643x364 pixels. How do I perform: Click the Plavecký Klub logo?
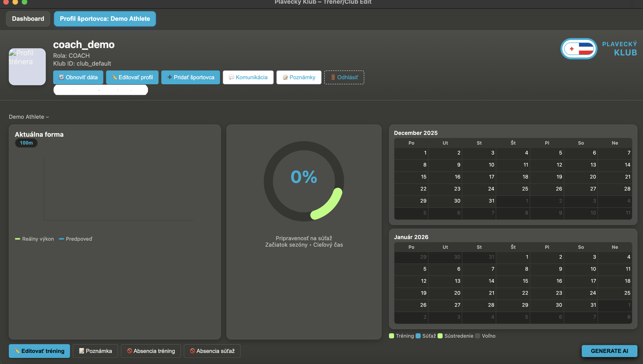[x=579, y=49]
